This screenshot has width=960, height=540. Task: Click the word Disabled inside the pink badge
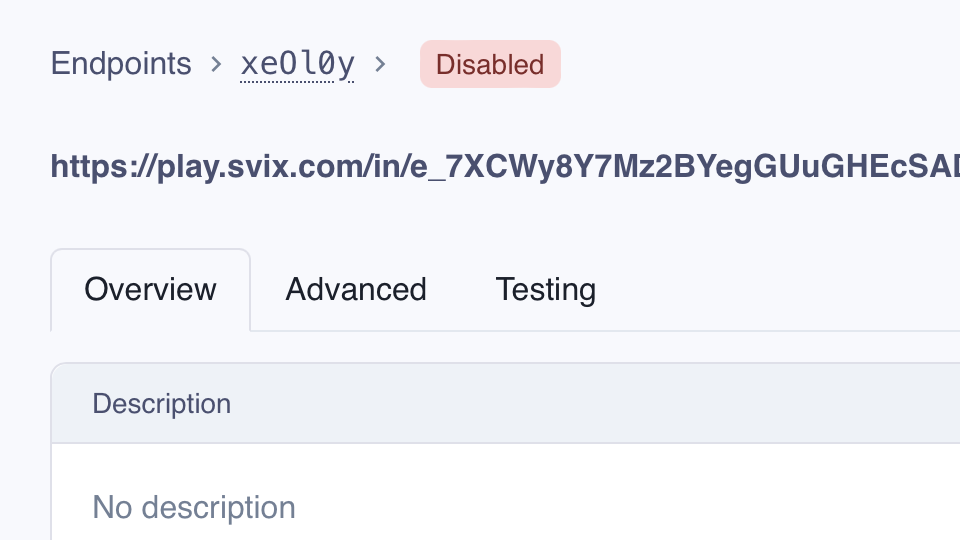(490, 65)
